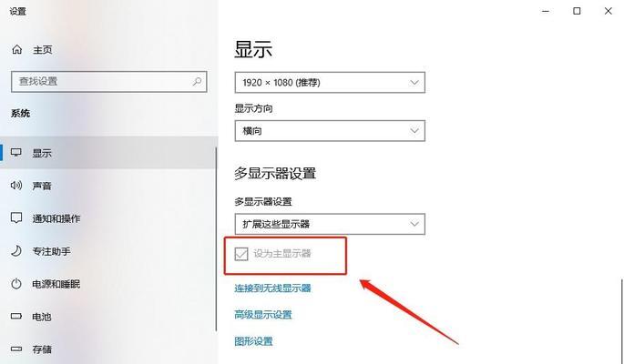Screen dimensions: 624x364
Task: Click the sidebar vertical scrollbar
Action: [216, 238]
